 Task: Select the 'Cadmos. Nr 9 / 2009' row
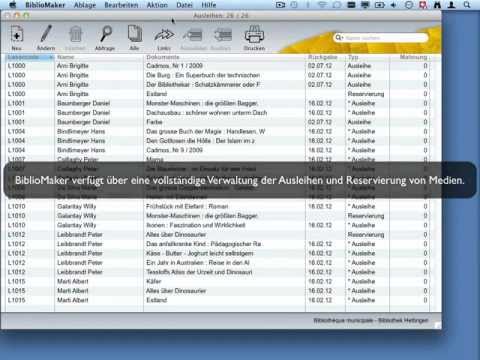coord(218,150)
